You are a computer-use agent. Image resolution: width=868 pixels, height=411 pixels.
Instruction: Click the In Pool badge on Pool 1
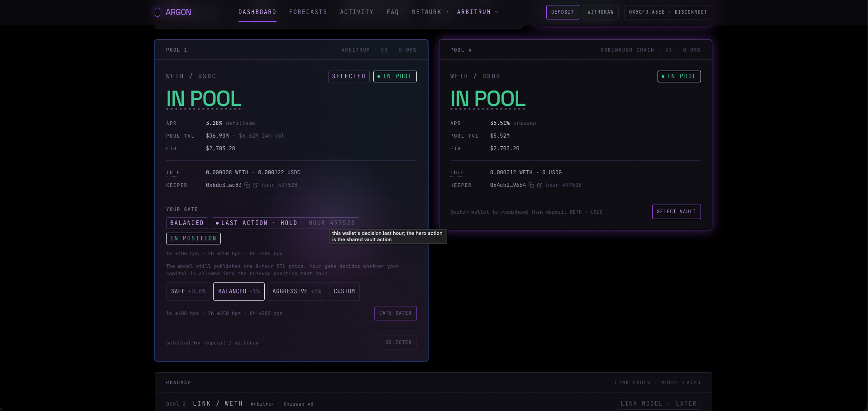395,76
